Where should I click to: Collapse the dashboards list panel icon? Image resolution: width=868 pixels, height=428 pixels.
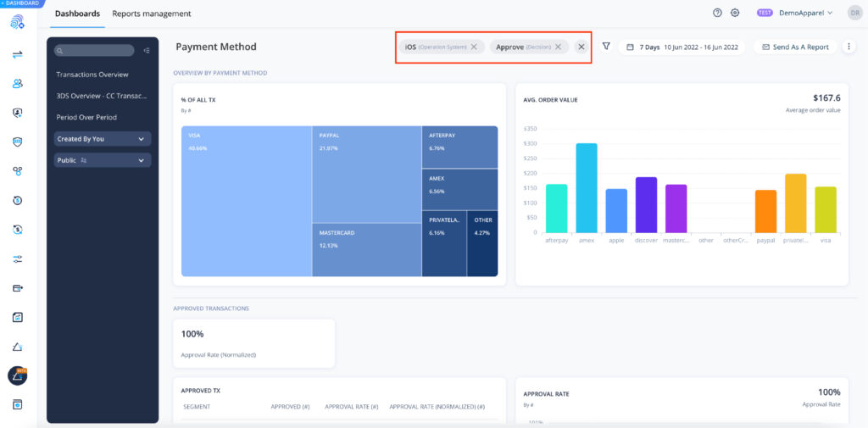(147, 50)
